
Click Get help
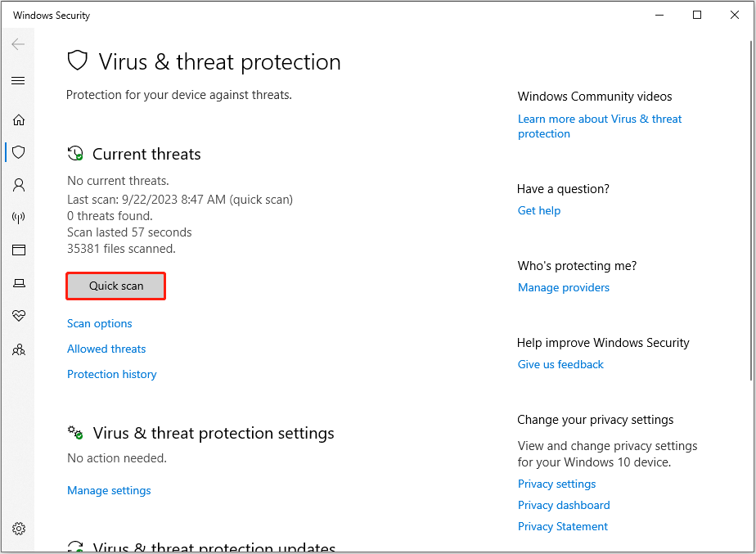point(538,210)
